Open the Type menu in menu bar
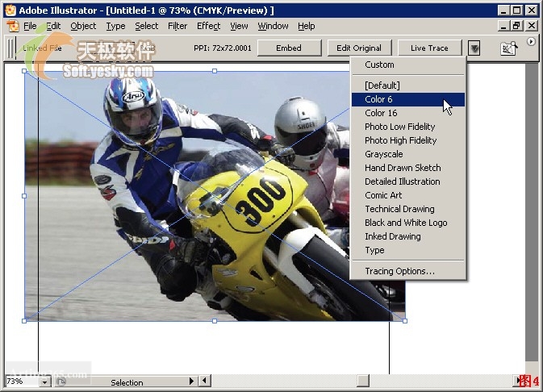Viewport: 543px width, 392px height. click(x=115, y=26)
